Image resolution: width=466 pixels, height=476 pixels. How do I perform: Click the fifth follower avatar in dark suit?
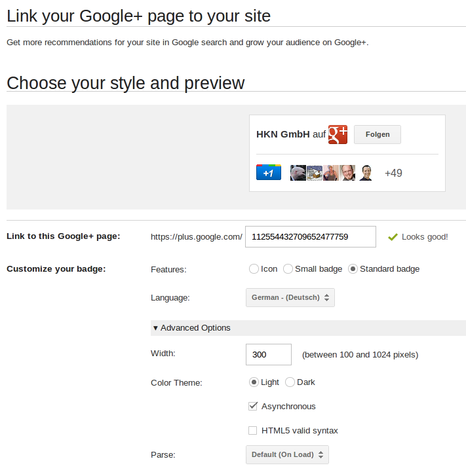tap(365, 173)
